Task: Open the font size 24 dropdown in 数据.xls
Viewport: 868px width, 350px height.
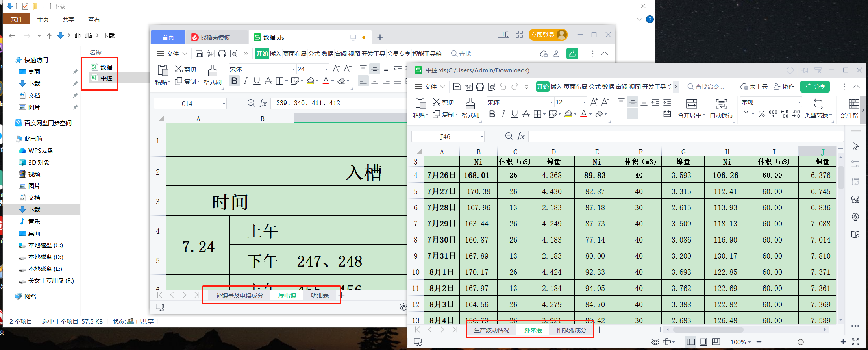Action: (326, 69)
